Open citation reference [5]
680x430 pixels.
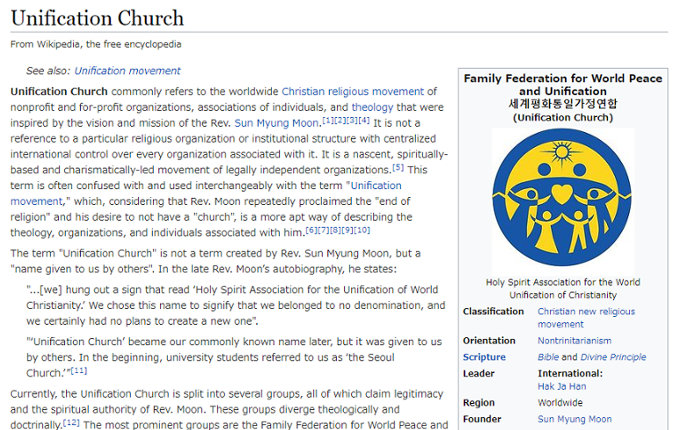(398, 167)
